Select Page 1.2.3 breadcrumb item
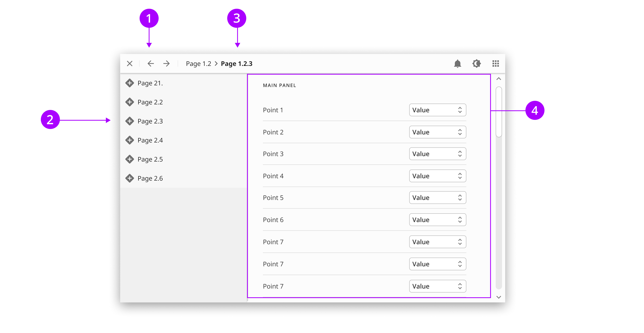Screen dimensions: 644x333 coord(237,64)
